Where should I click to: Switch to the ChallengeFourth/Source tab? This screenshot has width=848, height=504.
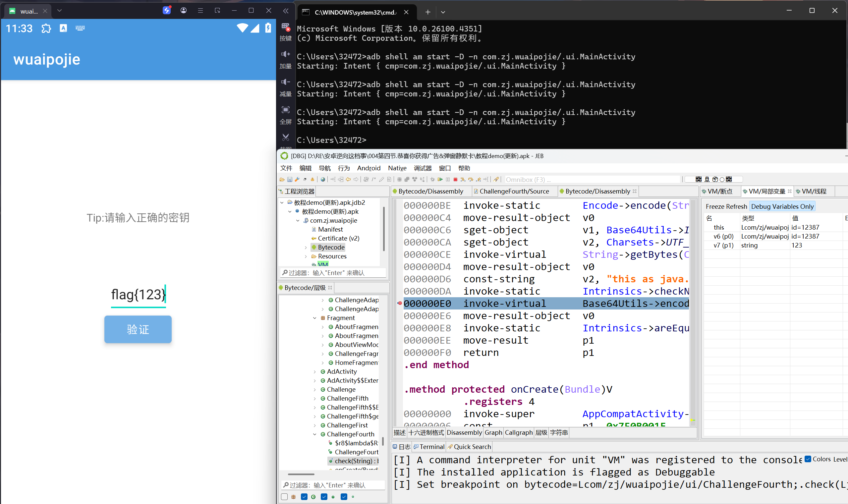tap(514, 191)
